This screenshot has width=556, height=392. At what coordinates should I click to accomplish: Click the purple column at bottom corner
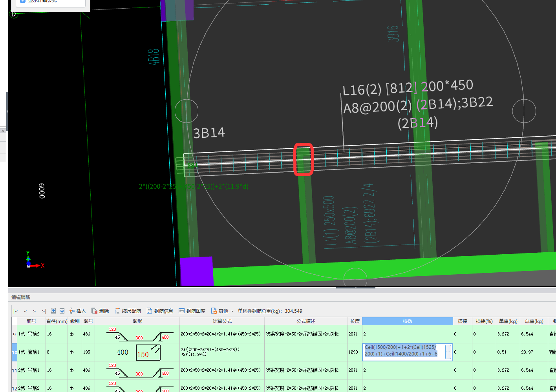[x=196, y=271]
